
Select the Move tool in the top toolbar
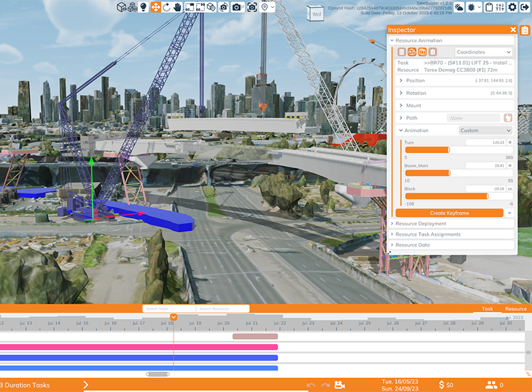(156, 7)
